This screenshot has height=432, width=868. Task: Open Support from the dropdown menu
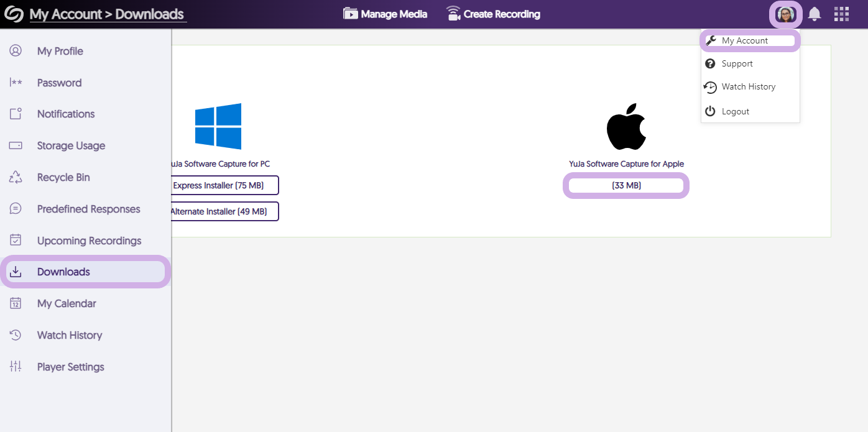pos(750,63)
